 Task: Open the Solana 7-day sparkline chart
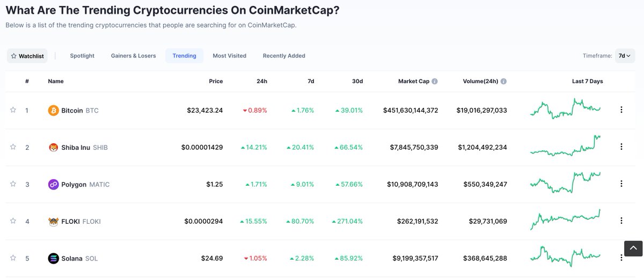[565, 256]
